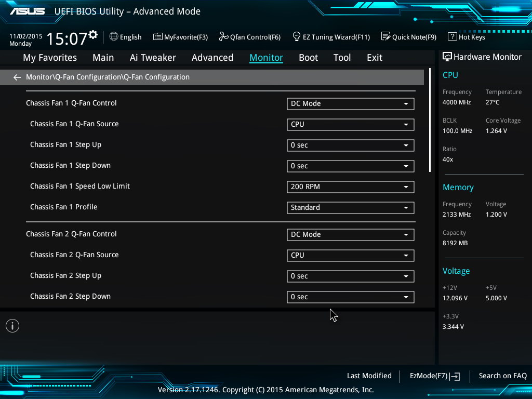The image size is (532, 399).
Task: Switch to EzMode(F7)
Action: (x=434, y=376)
